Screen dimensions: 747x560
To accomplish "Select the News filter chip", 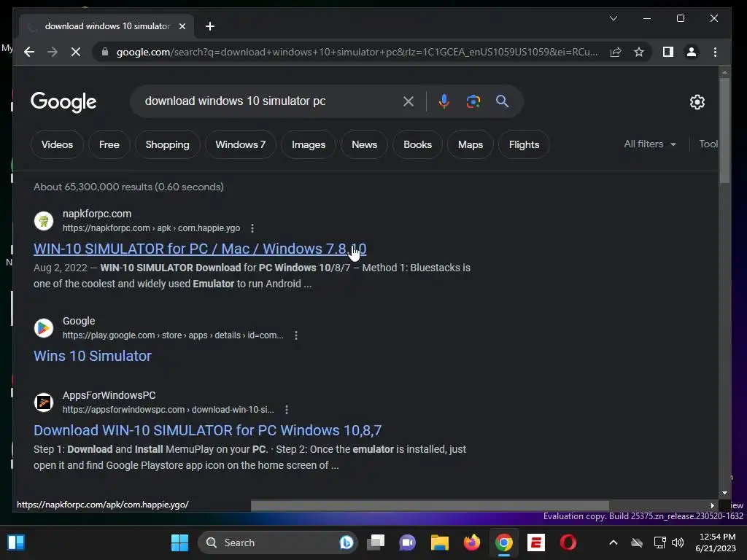I will 365,144.
